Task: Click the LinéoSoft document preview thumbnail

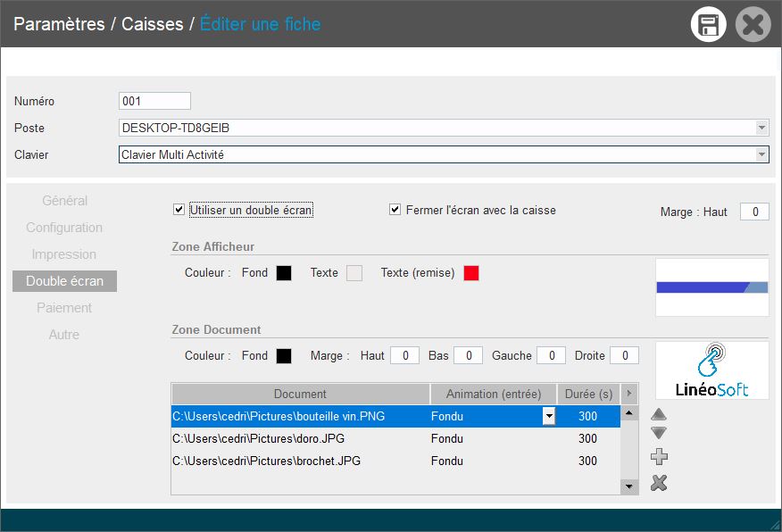Action: (x=712, y=370)
